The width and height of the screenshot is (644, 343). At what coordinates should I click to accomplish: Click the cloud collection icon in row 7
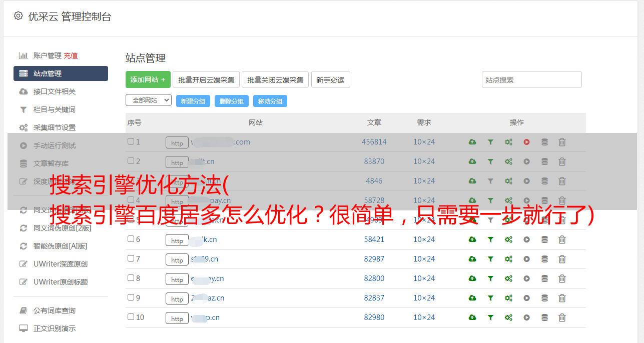[472, 259]
